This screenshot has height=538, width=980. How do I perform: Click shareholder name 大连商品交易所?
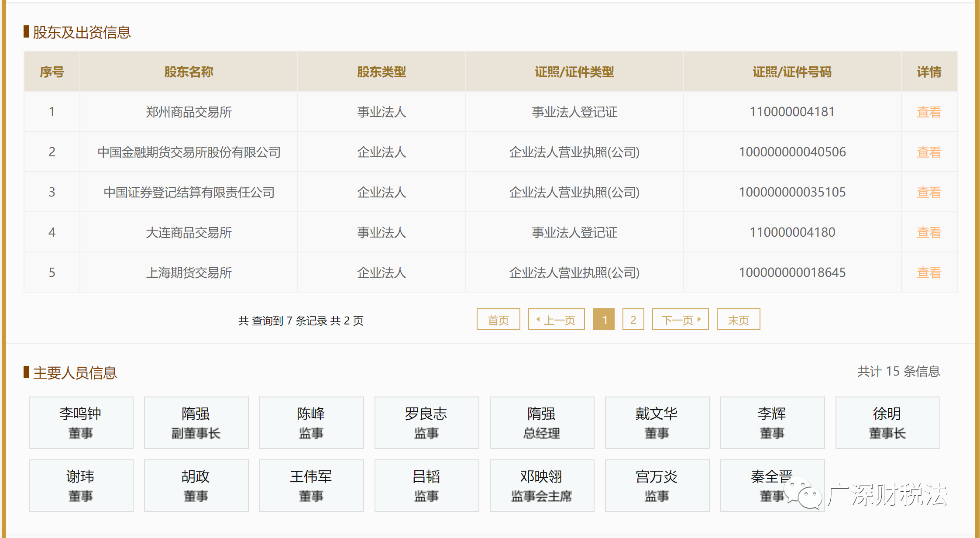click(x=189, y=233)
